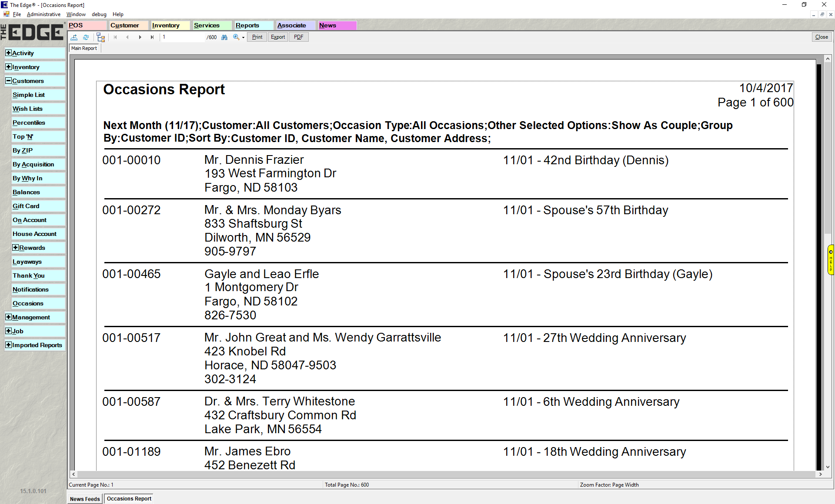The image size is (835, 504).
Task: Open the Wish Lists report link
Action: click(x=27, y=109)
